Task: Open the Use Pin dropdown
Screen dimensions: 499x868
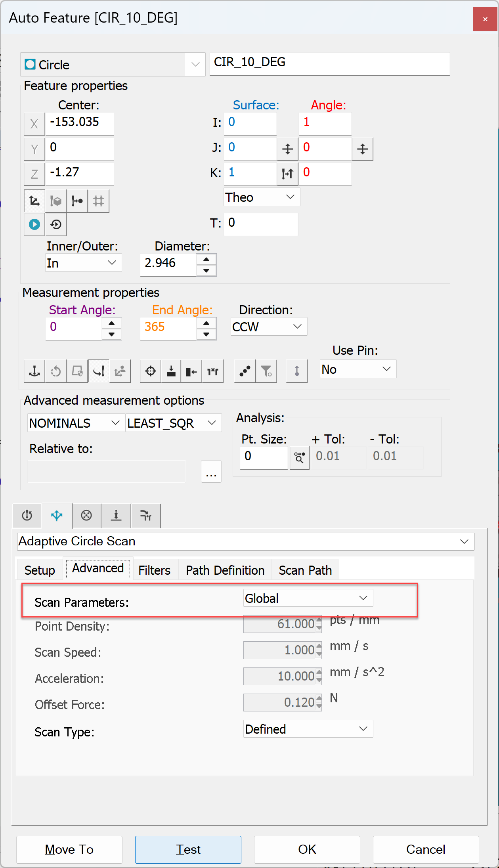Action: [358, 369]
